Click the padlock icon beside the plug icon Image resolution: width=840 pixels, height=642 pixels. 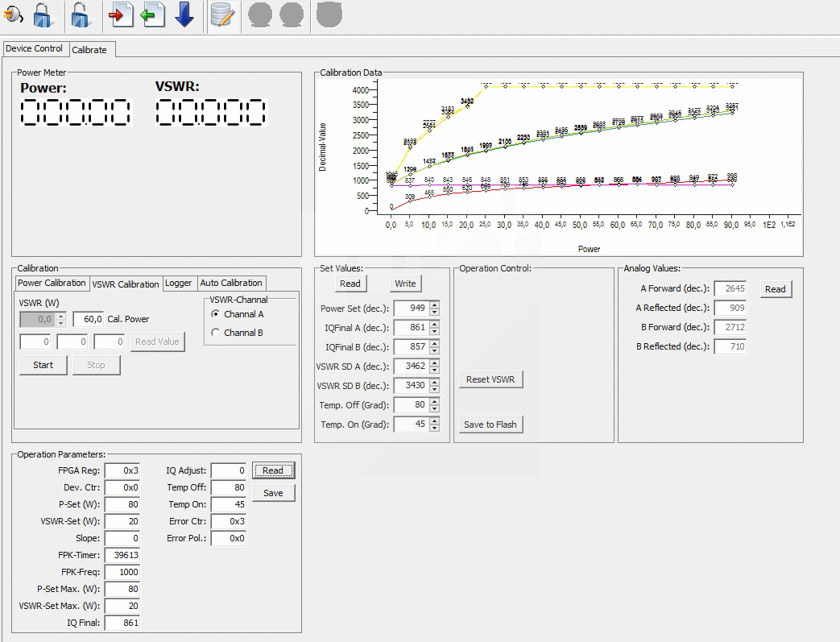tap(43, 15)
